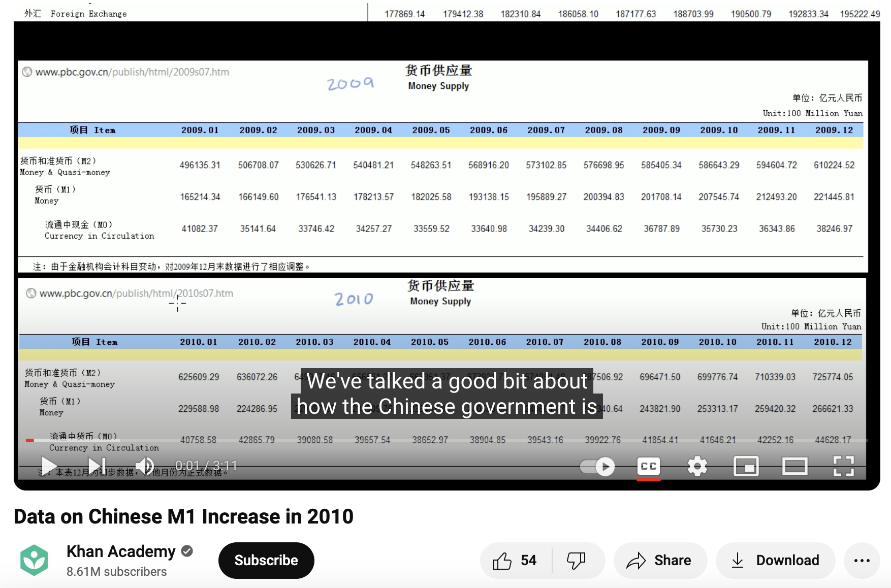Enter Fullscreen mode
Image resolution: width=891 pixels, height=588 pixels.
coord(844,466)
